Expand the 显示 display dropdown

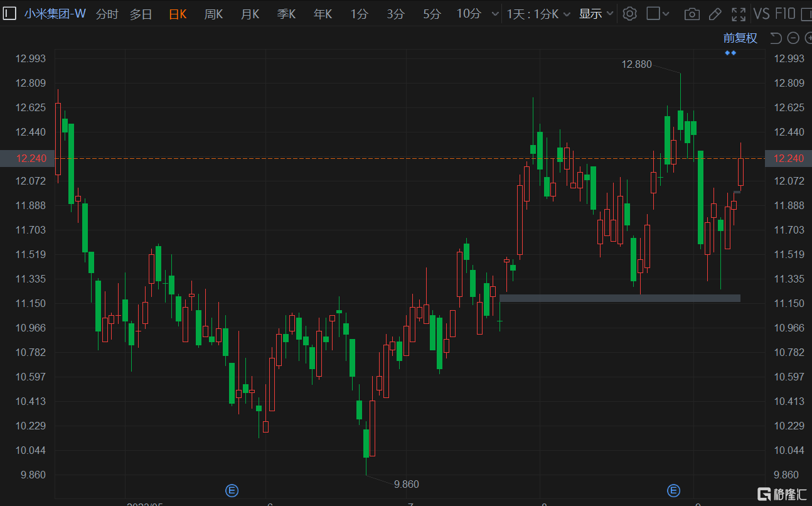596,14
